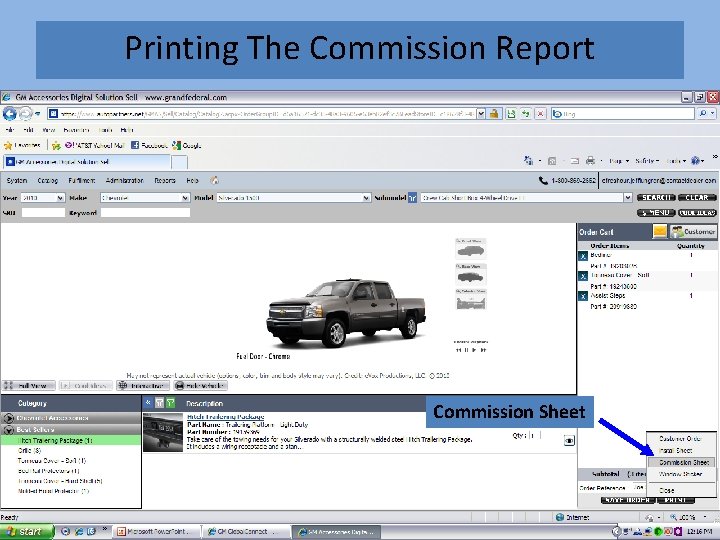Click the Hitch Trailering Package product thumbnail
This screenshot has width=720, height=540.
[x=163, y=433]
